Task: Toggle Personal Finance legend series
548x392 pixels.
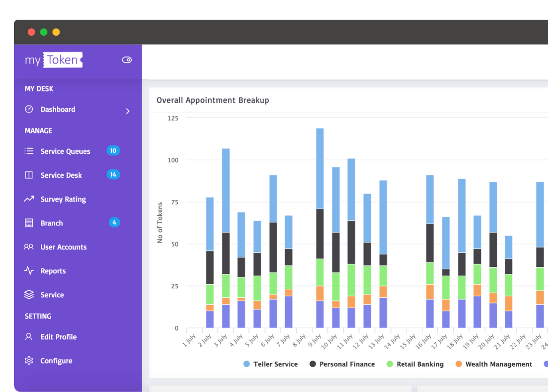Action: point(342,364)
